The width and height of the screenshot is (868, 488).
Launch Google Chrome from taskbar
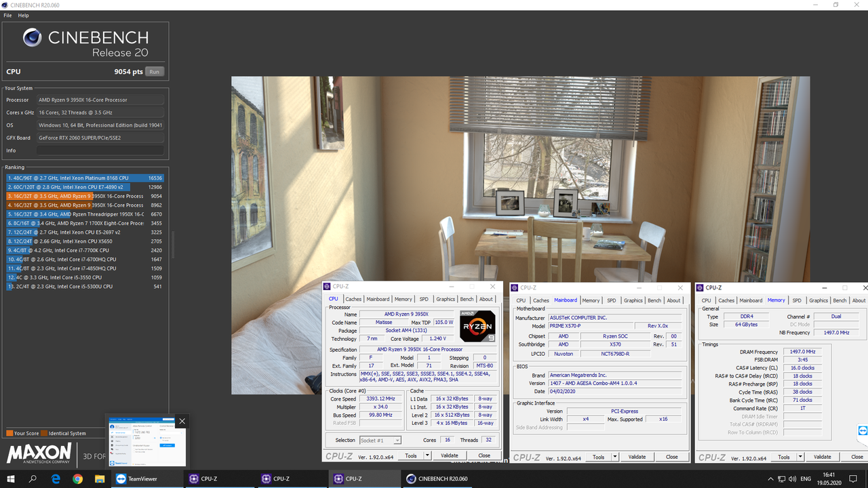[77, 479]
